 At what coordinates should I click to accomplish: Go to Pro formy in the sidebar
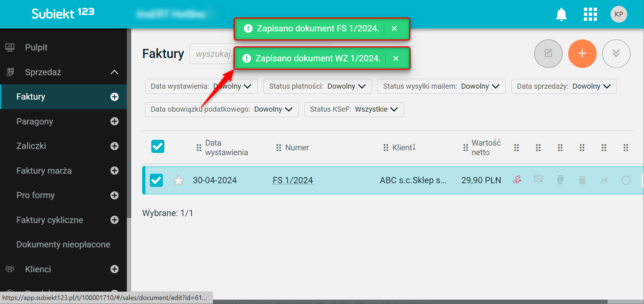[35, 195]
